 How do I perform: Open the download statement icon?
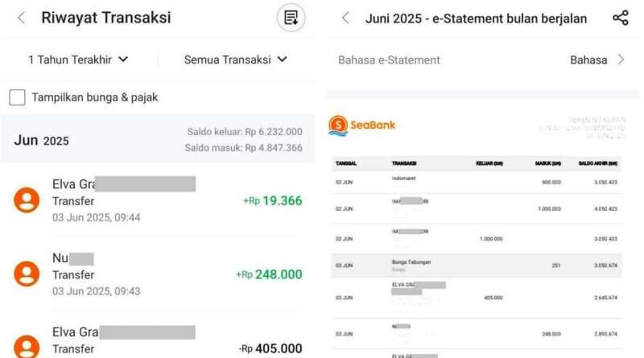coord(291,18)
